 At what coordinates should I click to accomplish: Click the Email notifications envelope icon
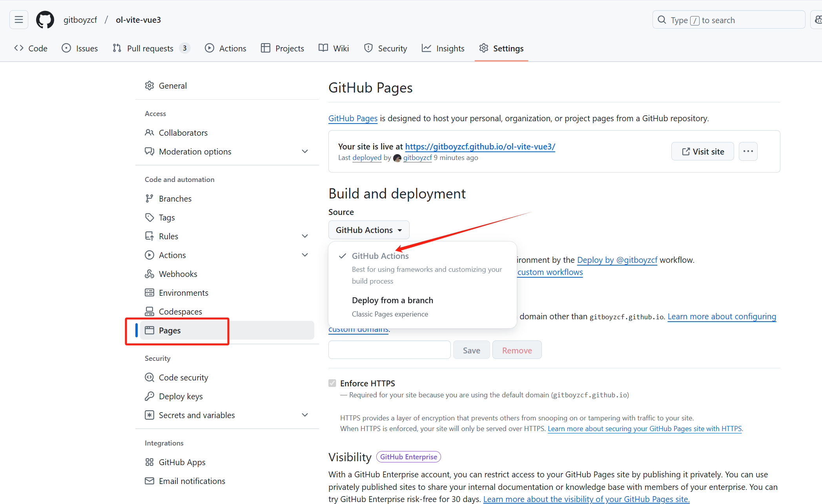click(149, 481)
